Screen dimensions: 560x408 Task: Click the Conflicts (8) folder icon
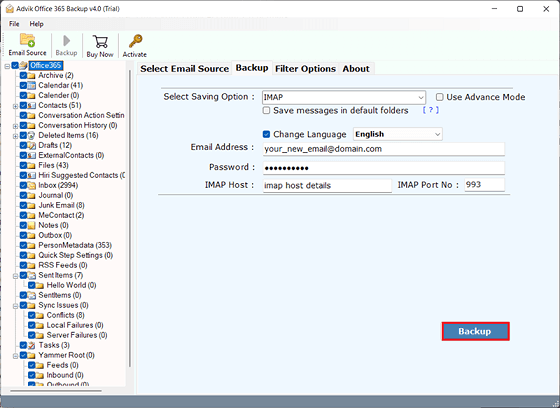point(40,315)
